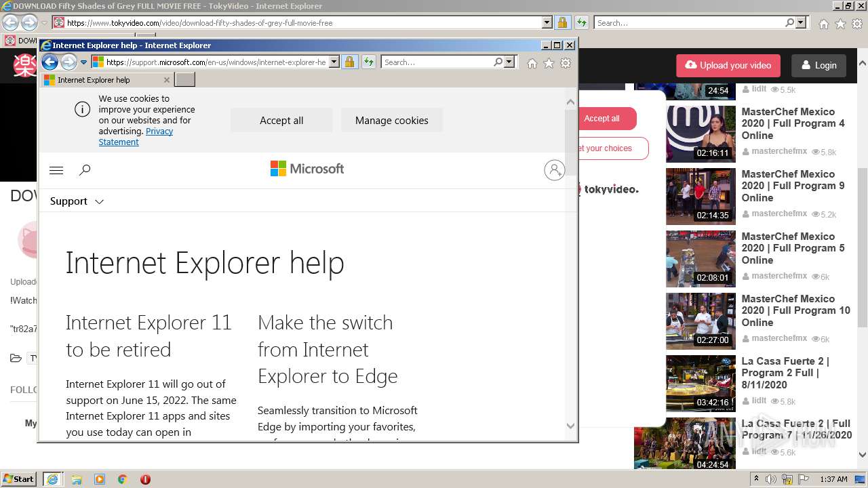
Task: Click lock icon in TokyVideo address bar
Action: click(562, 22)
